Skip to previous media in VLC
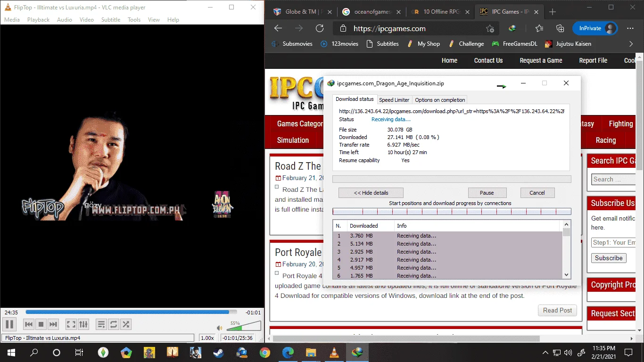This screenshot has height=362, width=644. 29,324
